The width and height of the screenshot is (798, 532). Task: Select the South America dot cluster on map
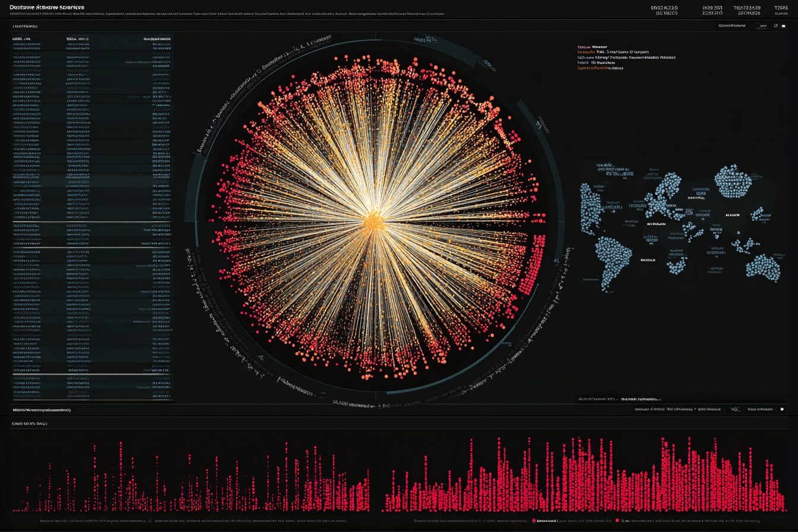pyautogui.click(x=612, y=260)
